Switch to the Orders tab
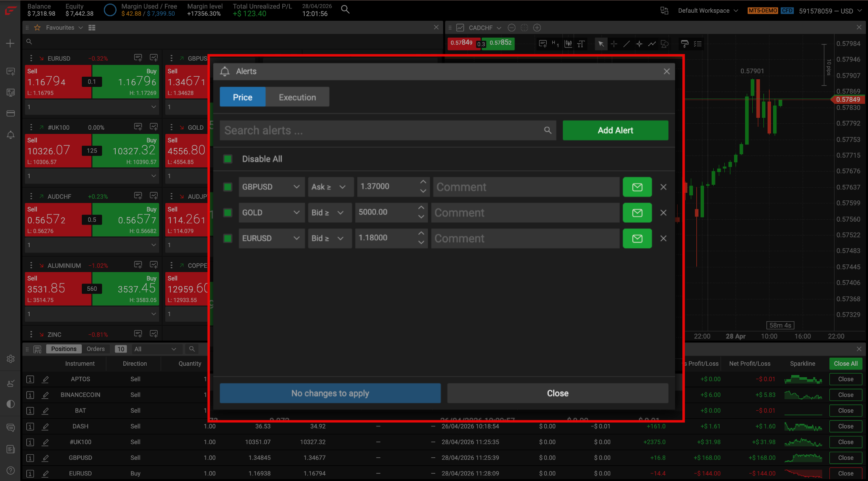Image resolution: width=868 pixels, height=481 pixels. [x=95, y=349]
